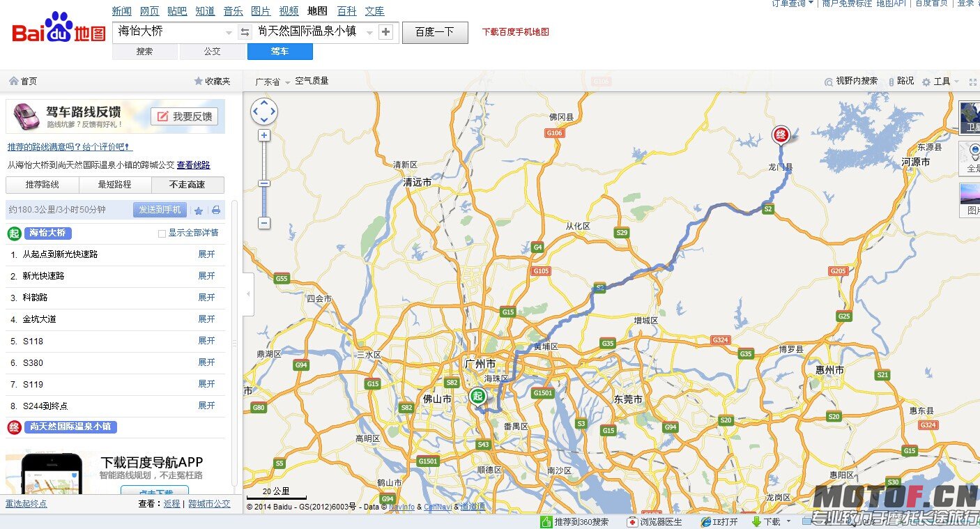Click 推荐到360搜索 in the status bar

click(575, 521)
